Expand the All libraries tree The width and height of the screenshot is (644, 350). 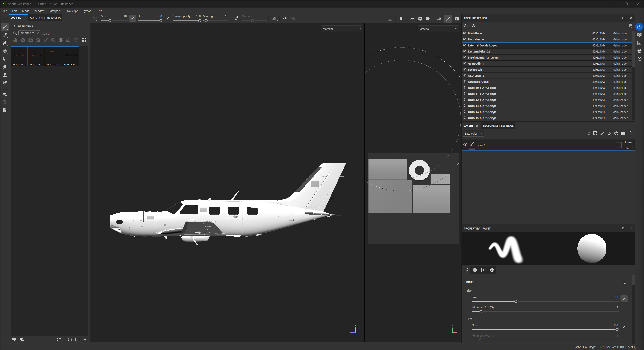[14, 26]
